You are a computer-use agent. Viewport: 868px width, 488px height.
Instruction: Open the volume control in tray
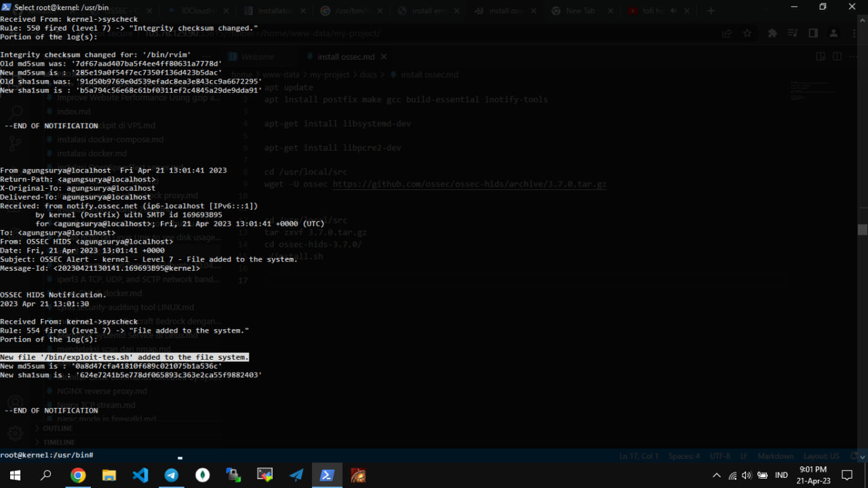coord(747,475)
